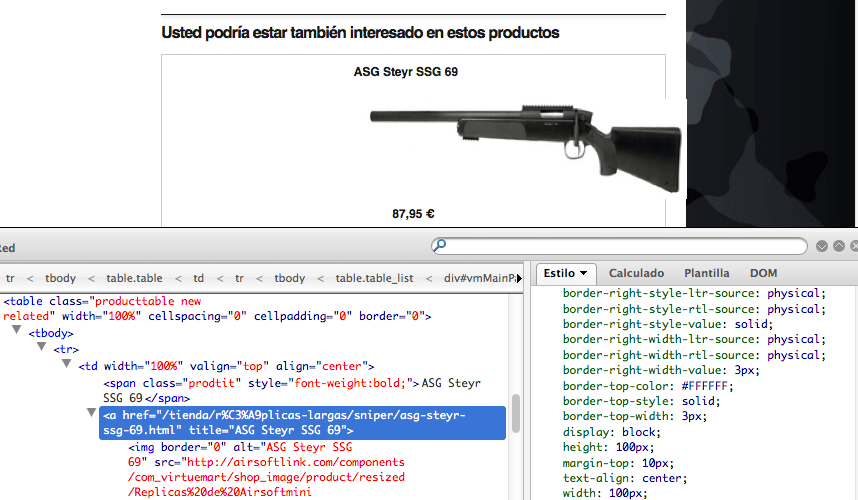Click the ASG Steyr SSG 69 rifle image
The height and width of the screenshot is (500, 858).
tap(525, 147)
